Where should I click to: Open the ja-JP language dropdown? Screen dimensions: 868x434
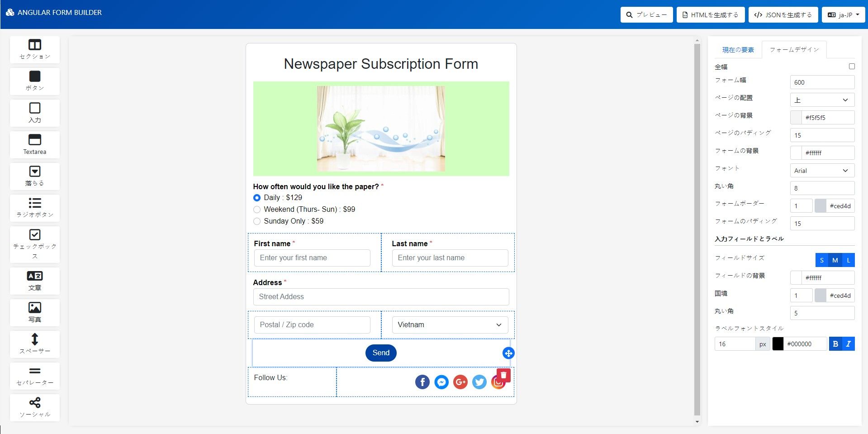[843, 14]
